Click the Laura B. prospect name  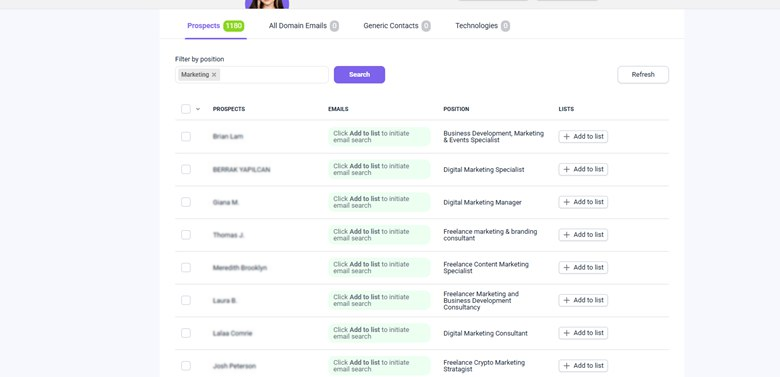(225, 300)
